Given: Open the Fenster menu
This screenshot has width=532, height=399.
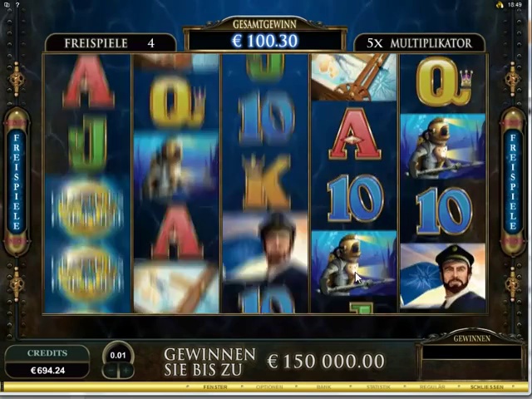Looking at the screenshot, I should [215, 387].
